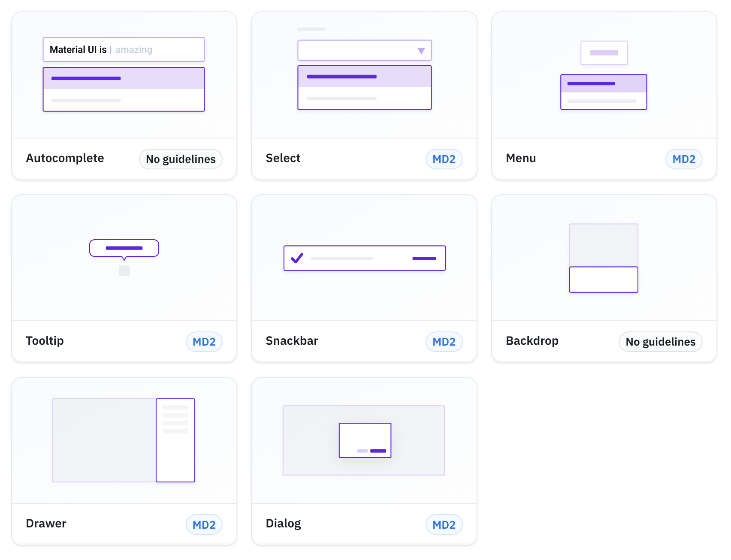Image resolution: width=731 pixels, height=560 pixels.
Task: Click the Select component illustration
Action: [x=364, y=75]
